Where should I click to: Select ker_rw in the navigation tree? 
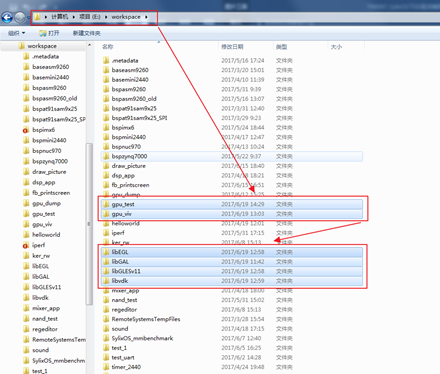point(41,256)
